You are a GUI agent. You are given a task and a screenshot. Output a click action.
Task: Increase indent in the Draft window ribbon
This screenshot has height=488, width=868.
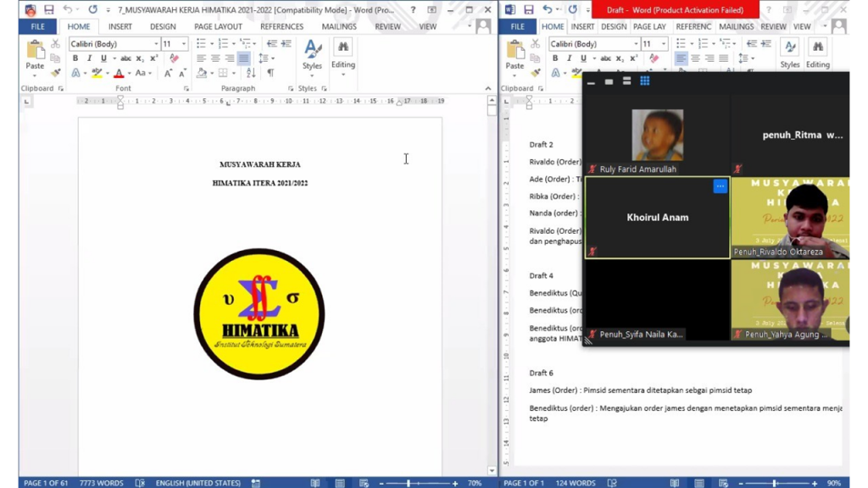(x=765, y=44)
